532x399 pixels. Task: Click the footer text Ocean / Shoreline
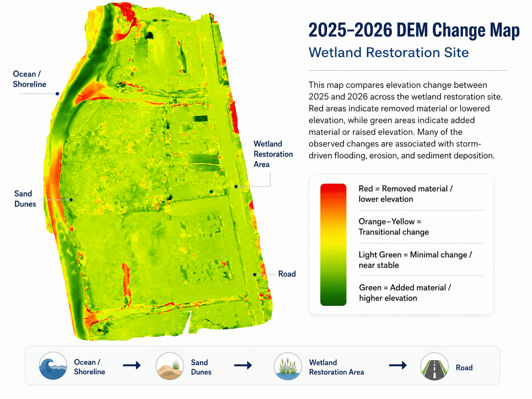89,367
